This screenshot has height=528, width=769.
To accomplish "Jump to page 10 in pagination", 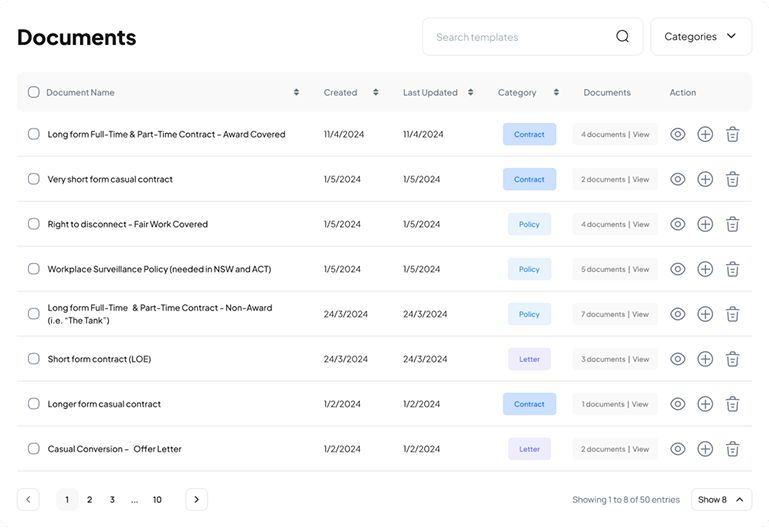I will tap(157, 499).
